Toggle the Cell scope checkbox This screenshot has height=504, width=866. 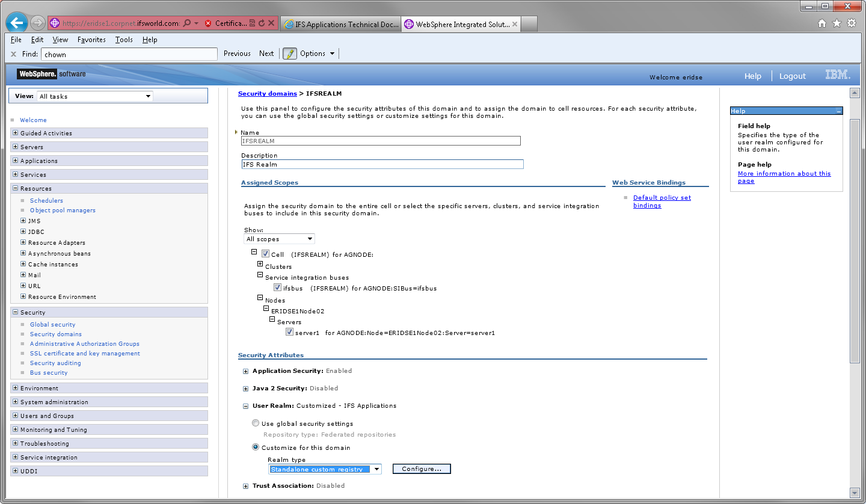(265, 254)
